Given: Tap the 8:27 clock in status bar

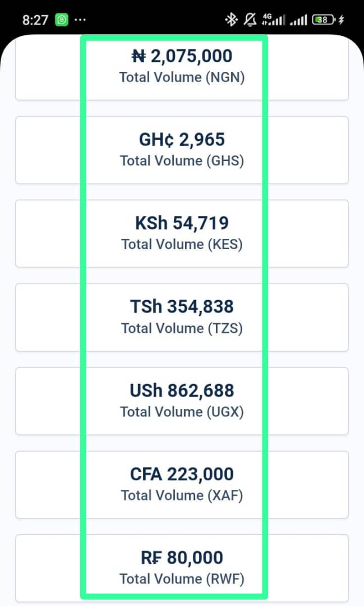Looking at the screenshot, I should 35,20.
